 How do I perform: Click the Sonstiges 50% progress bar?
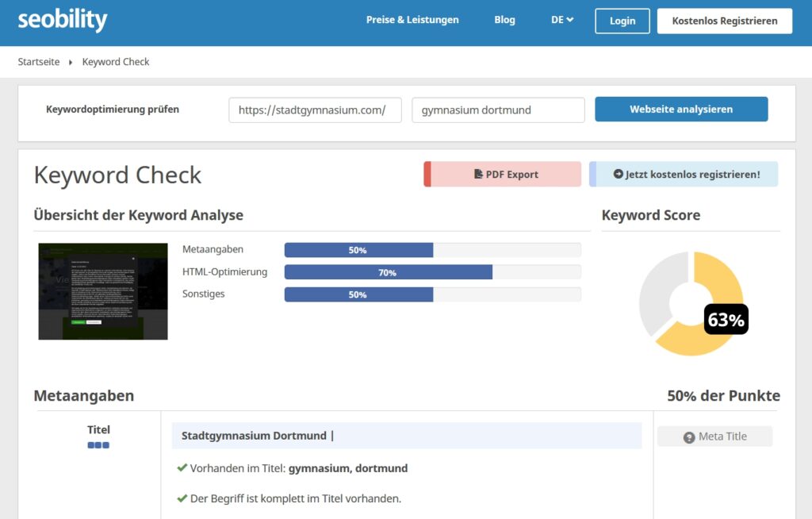click(432, 294)
